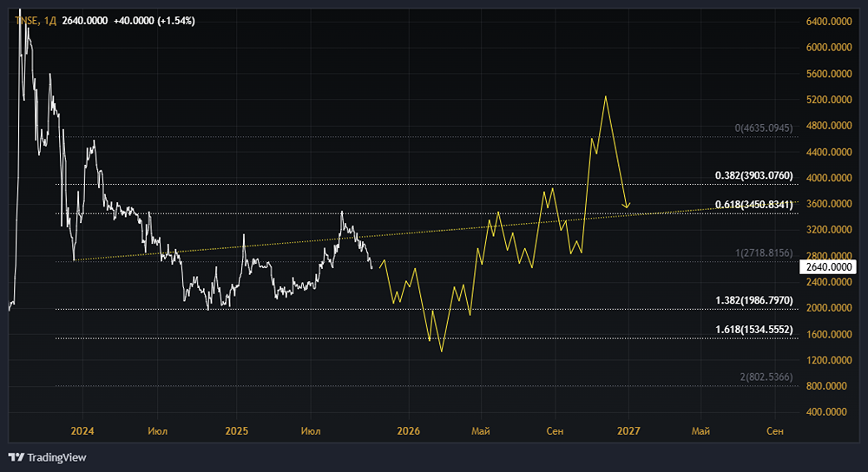Click the 5600.0000 price axis label
Viewport: 868px width, 472px height.
click(829, 74)
